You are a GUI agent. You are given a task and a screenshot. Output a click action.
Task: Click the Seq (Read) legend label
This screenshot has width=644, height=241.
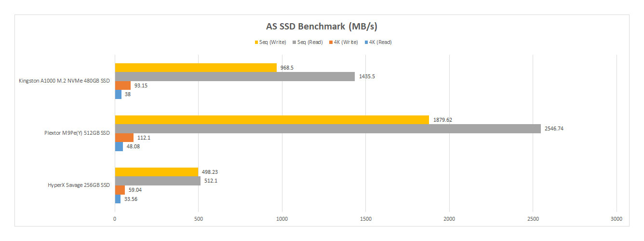tap(309, 43)
